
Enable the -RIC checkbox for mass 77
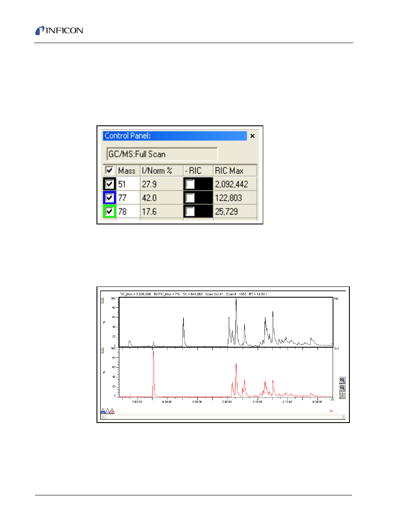click(190, 198)
